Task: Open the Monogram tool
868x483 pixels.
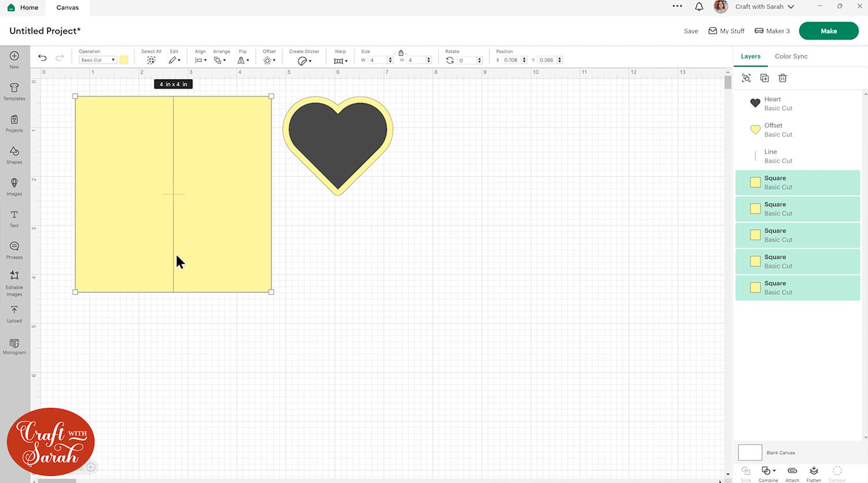Action: [x=14, y=346]
